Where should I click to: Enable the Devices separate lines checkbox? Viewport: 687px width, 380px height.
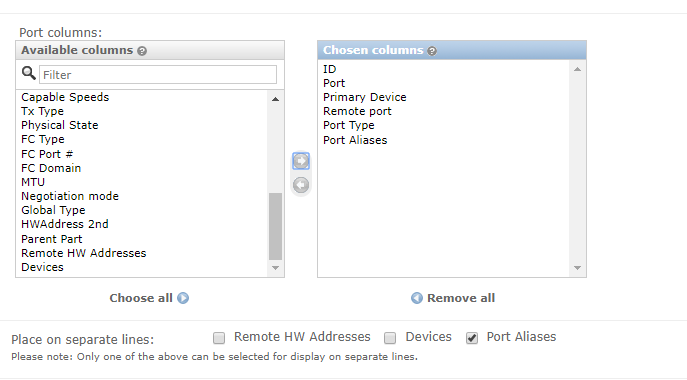pyautogui.click(x=390, y=338)
